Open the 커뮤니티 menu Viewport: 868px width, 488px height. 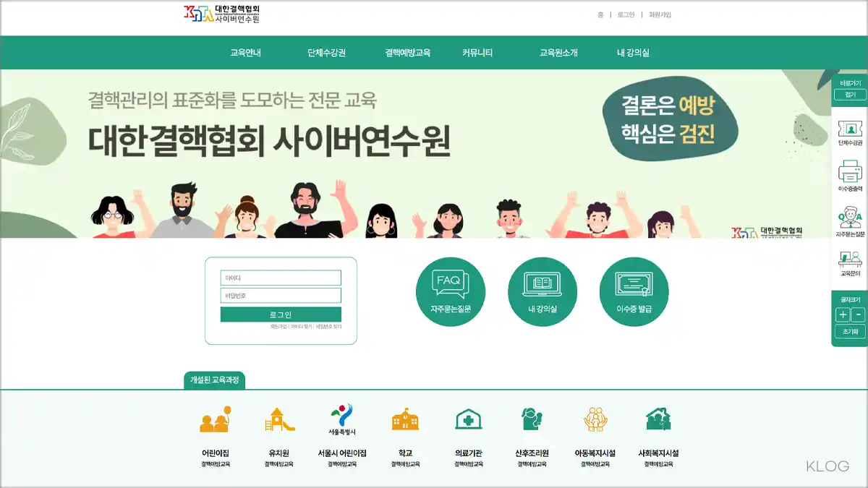(478, 52)
